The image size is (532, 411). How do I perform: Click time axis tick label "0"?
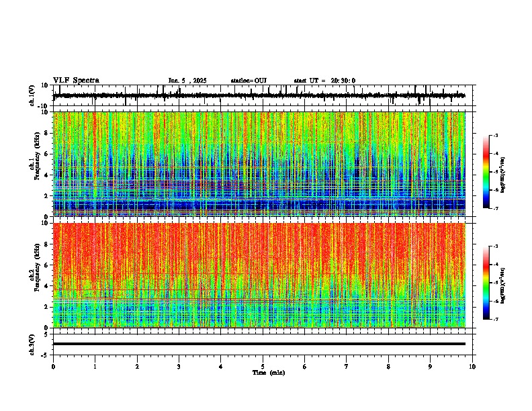pos(53,367)
